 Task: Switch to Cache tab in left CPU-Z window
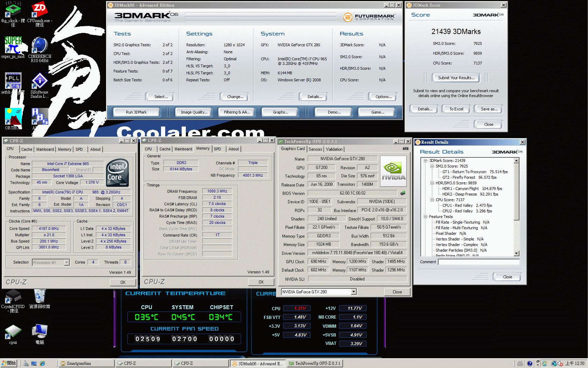(x=27, y=149)
